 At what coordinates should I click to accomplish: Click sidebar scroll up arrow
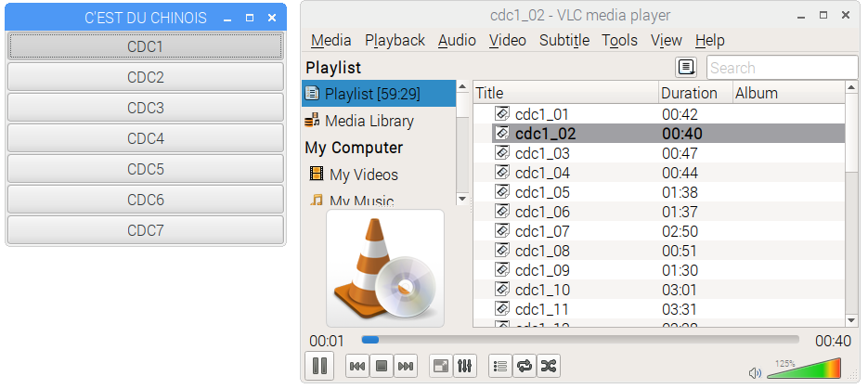462,87
